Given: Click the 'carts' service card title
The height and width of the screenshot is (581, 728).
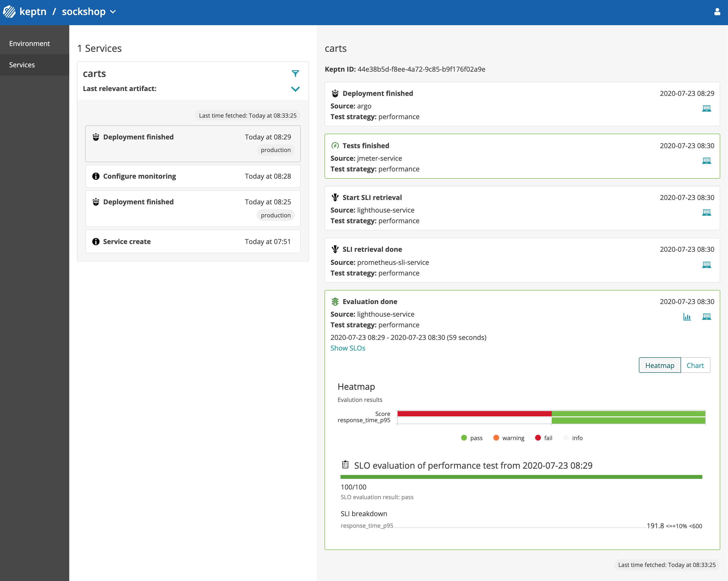Looking at the screenshot, I should pos(94,74).
